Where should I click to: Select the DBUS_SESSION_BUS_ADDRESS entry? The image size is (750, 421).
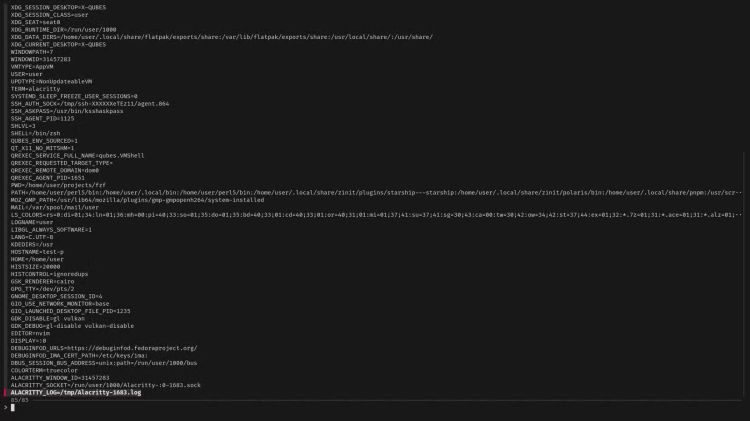point(103,363)
